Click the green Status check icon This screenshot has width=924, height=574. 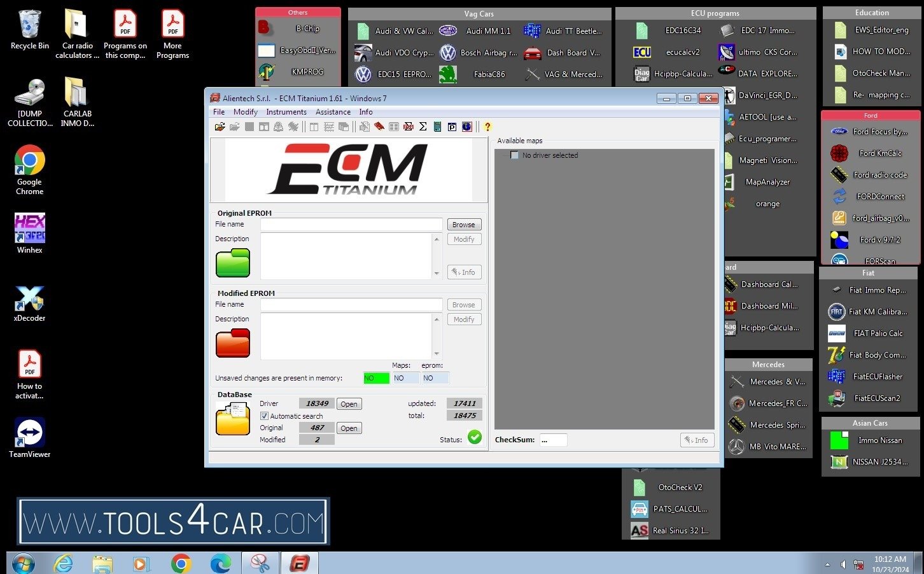tap(475, 437)
